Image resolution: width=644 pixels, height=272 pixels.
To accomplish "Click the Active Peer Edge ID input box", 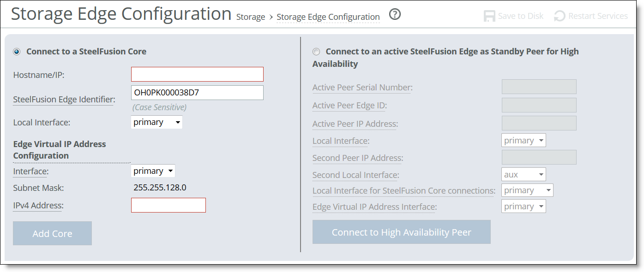I will 539,105.
